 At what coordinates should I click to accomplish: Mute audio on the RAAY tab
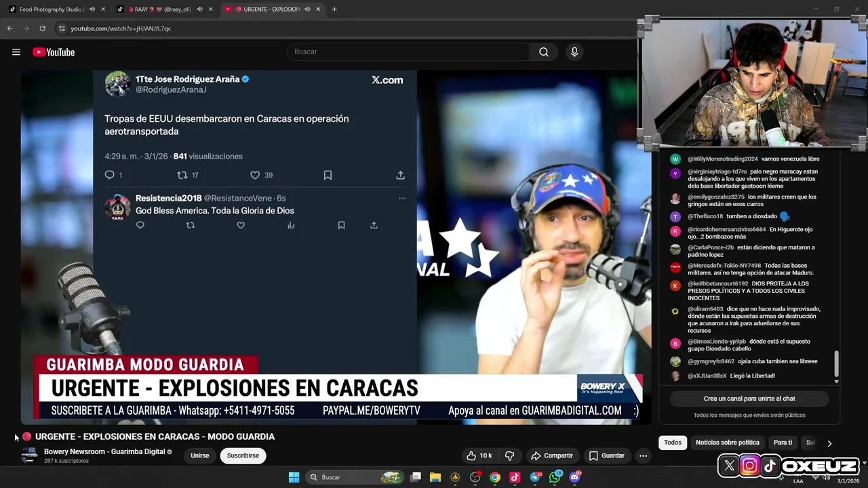199,9
